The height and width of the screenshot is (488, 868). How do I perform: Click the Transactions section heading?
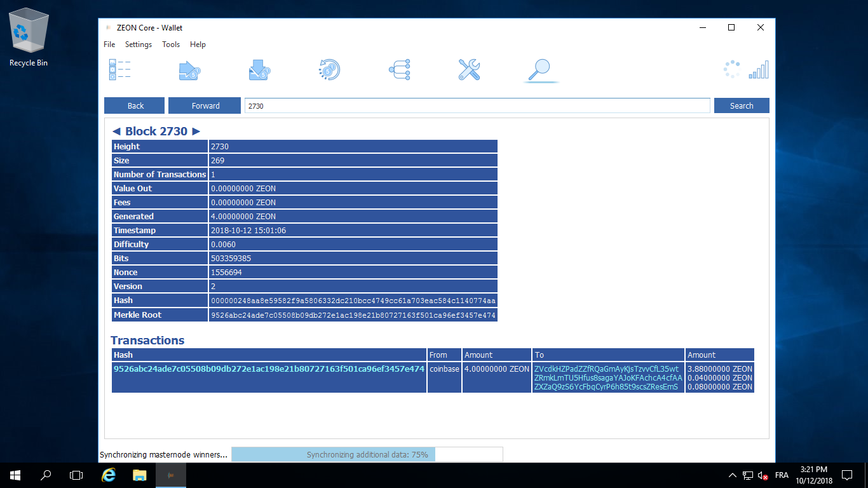[147, 340]
